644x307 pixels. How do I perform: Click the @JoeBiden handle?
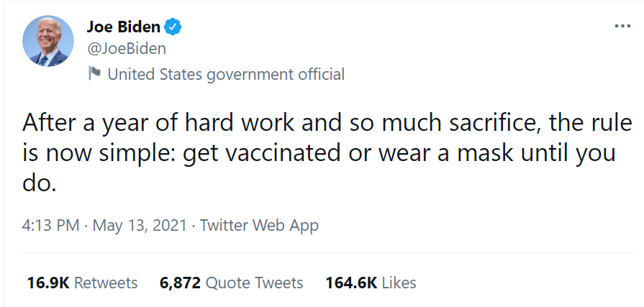(126, 49)
